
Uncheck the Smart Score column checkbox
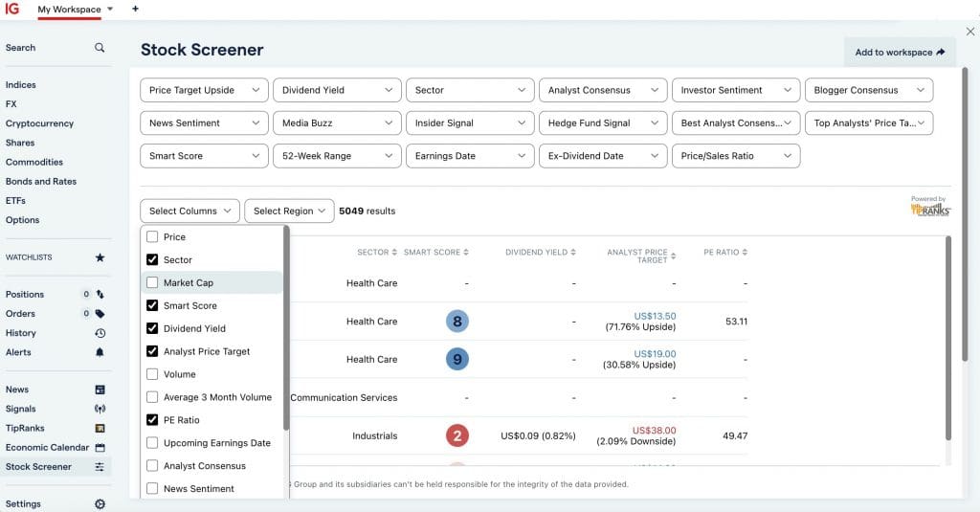[152, 306]
